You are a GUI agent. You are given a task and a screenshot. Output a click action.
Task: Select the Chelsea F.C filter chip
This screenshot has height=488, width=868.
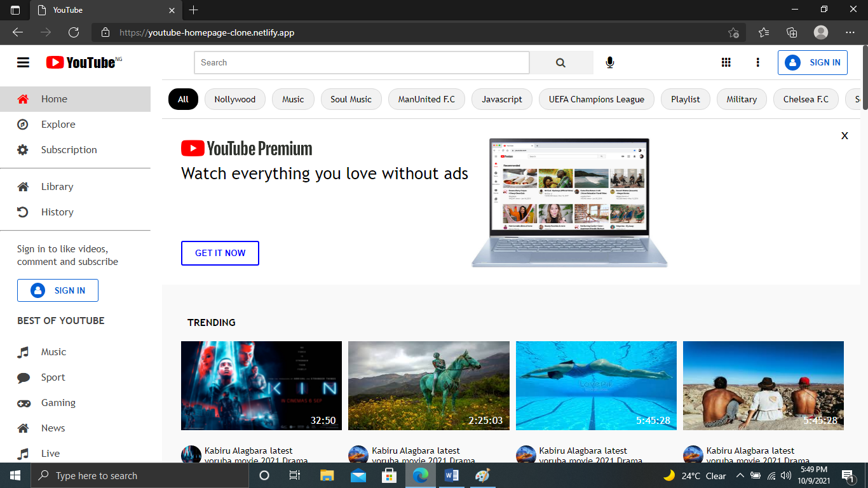(806, 99)
